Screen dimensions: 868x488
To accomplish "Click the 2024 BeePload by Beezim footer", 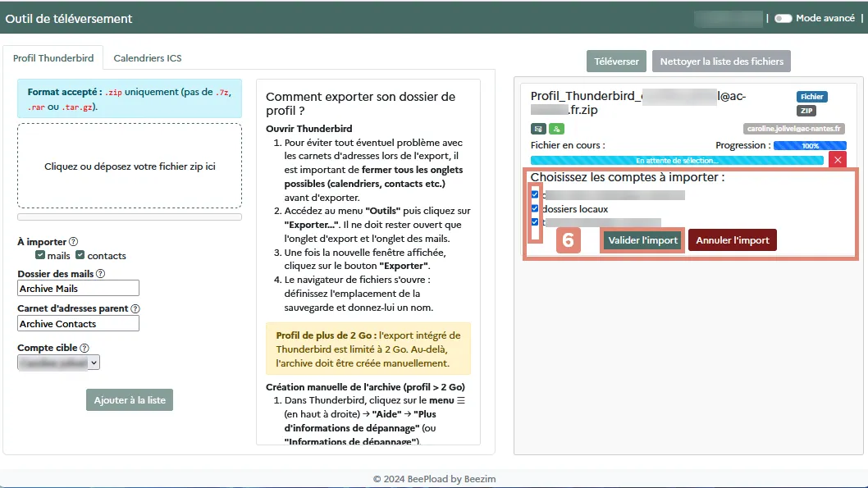I will [434, 479].
